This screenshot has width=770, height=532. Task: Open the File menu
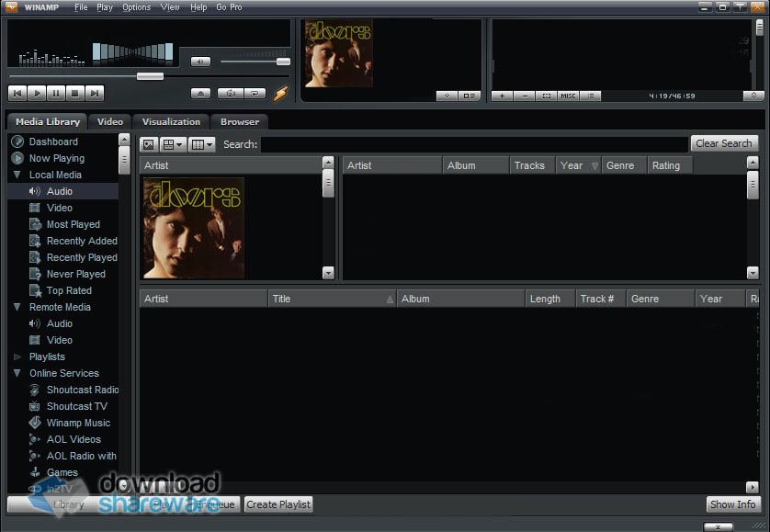(x=81, y=6)
